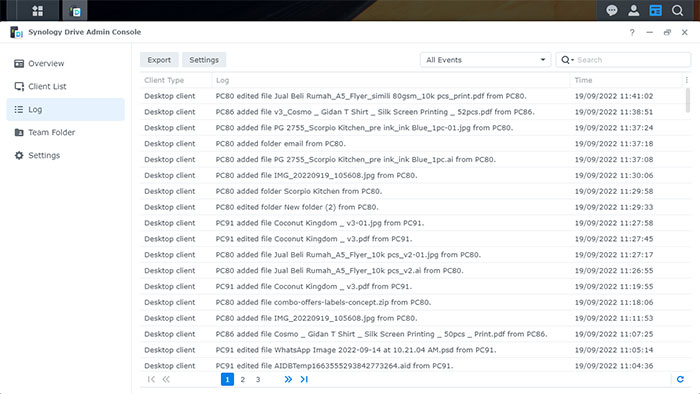Click the Export button
This screenshot has height=394, width=700.
tap(159, 60)
